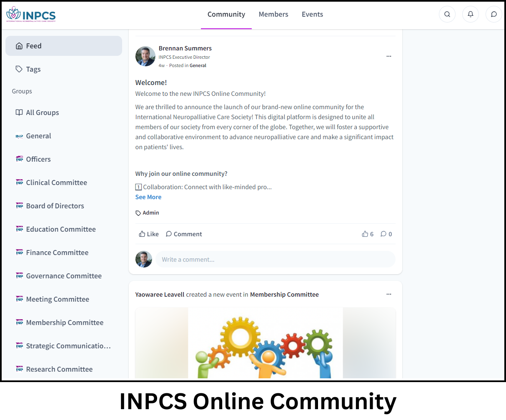Click the Comment button
506x420 pixels.
[184, 234]
